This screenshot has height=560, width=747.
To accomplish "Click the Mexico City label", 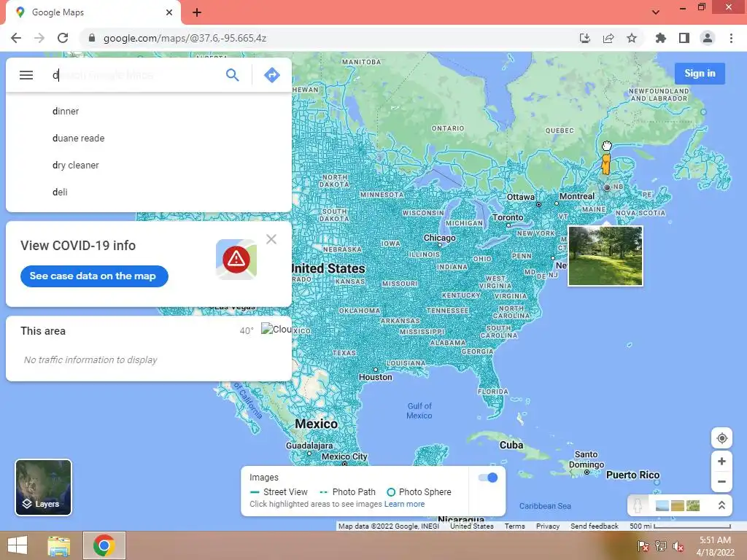I will [x=344, y=456].
